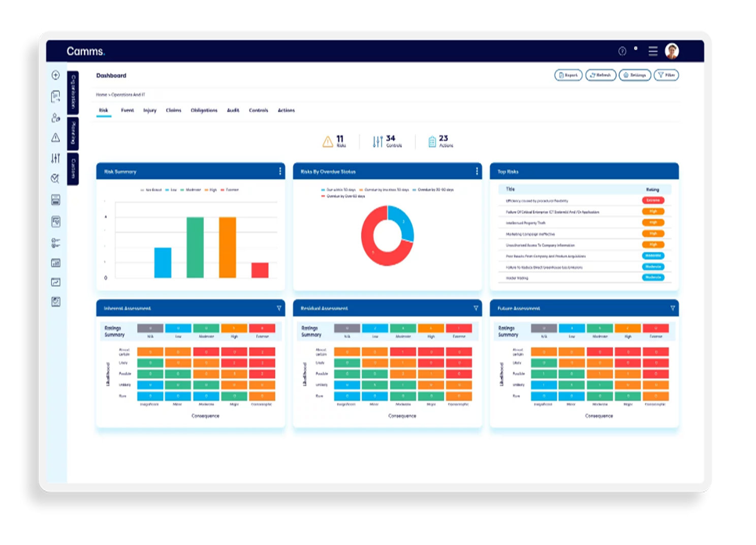Open the checkmark magnifier icon in sidebar
Screen dimensions: 756x545
pyautogui.click(x=55, y=178)
